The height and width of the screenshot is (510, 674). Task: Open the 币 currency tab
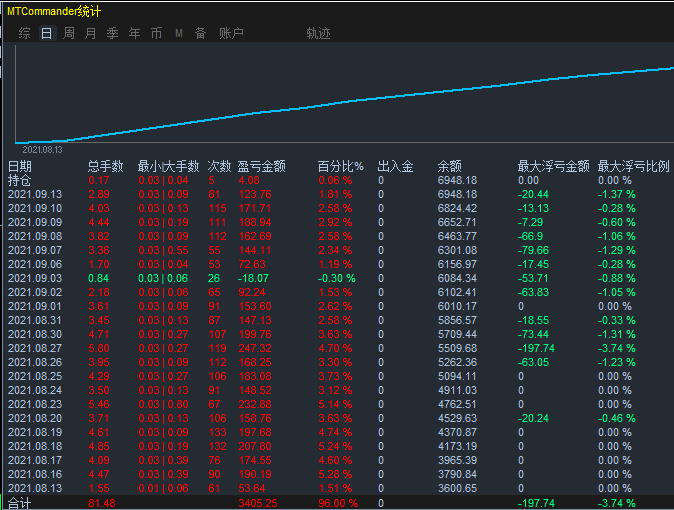[156, 33]
